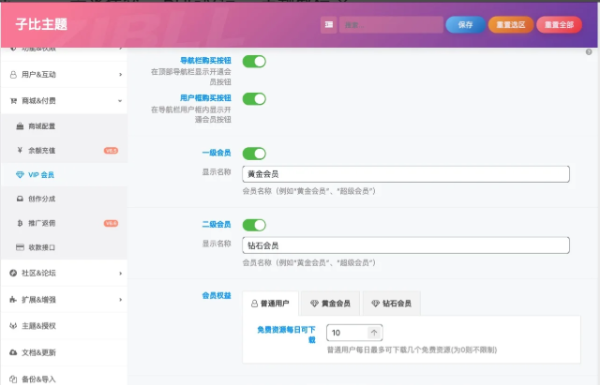
Task: Click the blue 保存 button
Action: tap(465, 25)
